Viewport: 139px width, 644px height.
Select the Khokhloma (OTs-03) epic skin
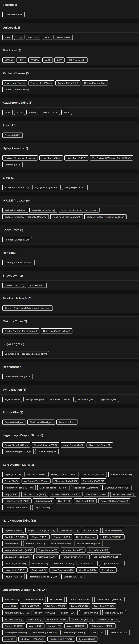123,494
